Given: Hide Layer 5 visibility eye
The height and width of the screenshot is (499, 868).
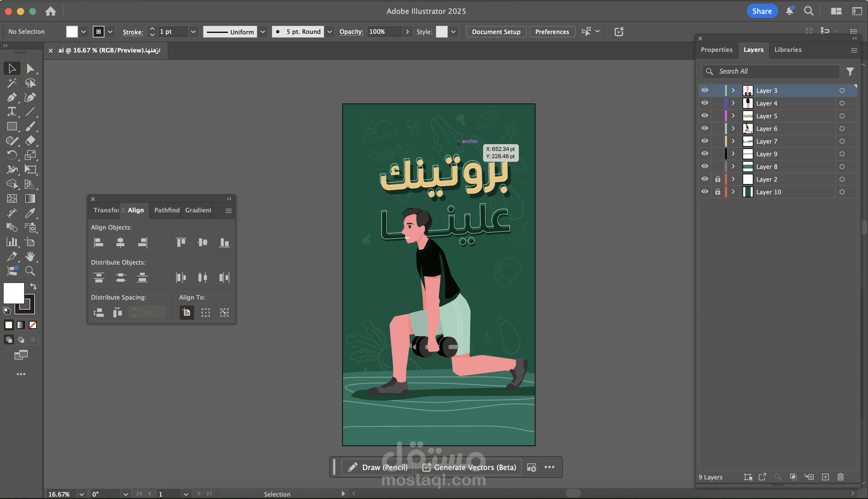Looking at the screenshot, I should 705,116.
